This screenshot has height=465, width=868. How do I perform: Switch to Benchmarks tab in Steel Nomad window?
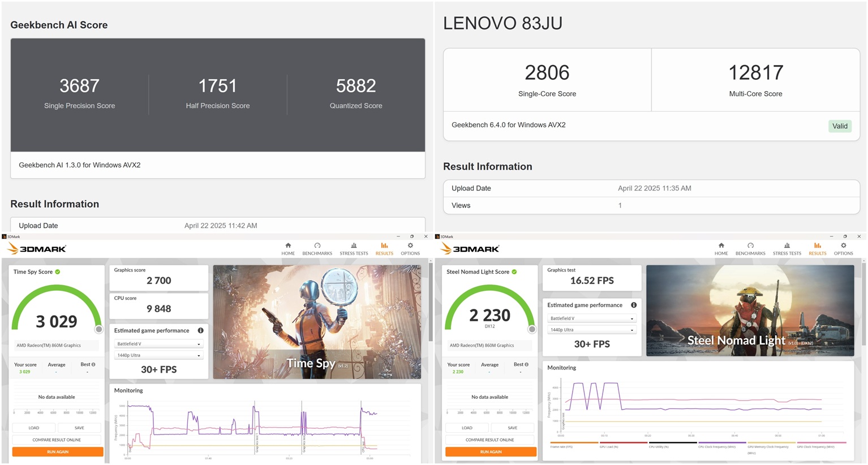click(750, 248)
